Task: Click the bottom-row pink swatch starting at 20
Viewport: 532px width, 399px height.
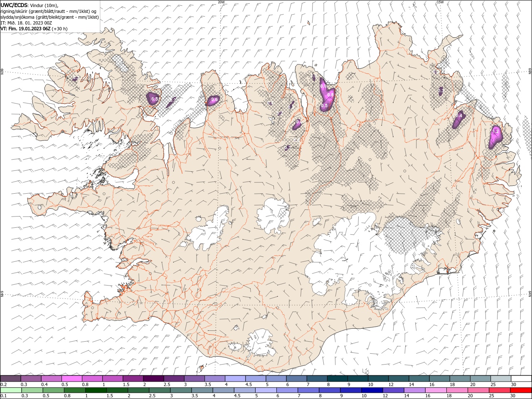Action: click(x=478, y=390)
